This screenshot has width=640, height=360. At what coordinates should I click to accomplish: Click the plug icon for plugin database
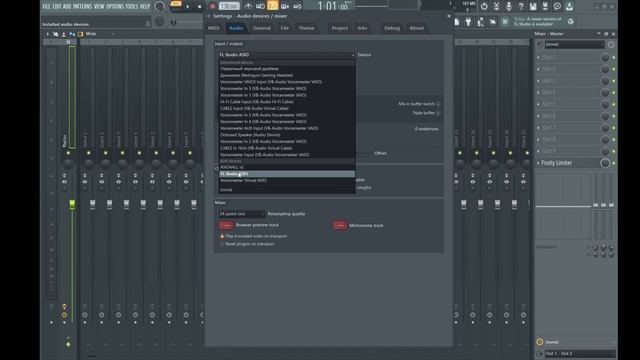(x=469, y=22)
